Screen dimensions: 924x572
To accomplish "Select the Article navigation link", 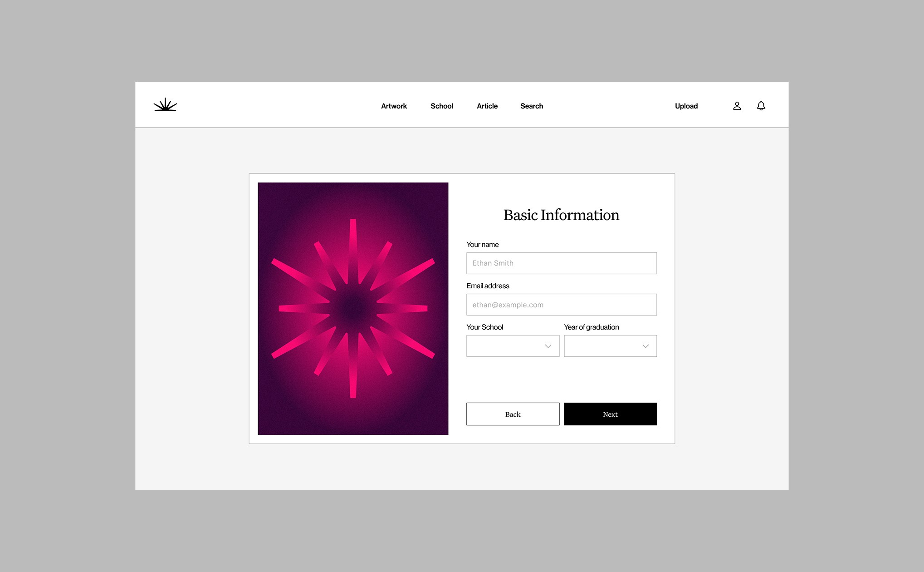I will (487, 106).
